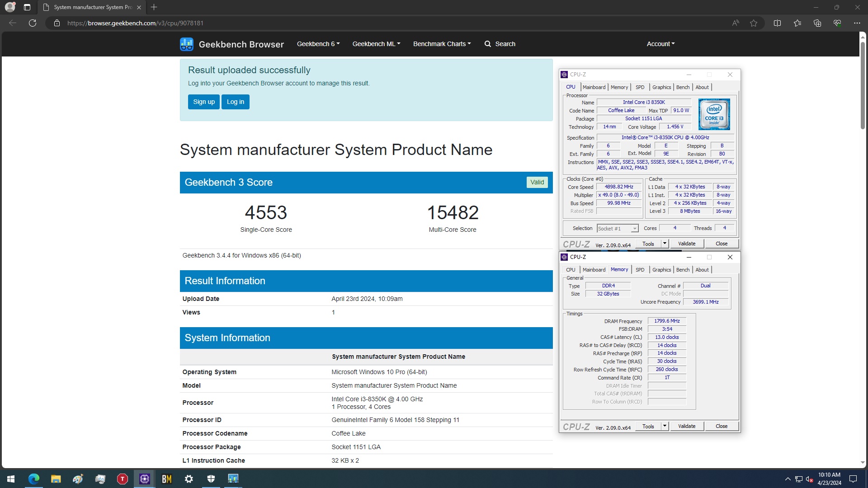Open Collections icon in Edge toolbar
Viewport: 868px width, 488px height.
click(x=817, y=23)
